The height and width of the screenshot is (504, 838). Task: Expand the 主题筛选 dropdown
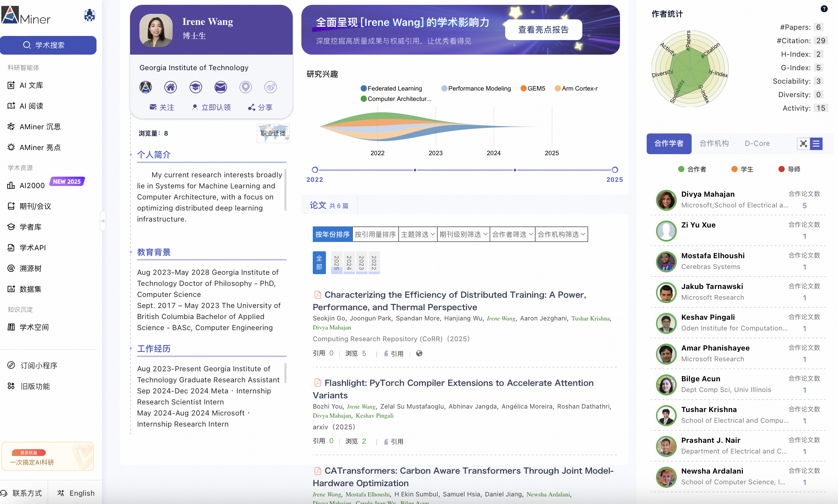418,234
